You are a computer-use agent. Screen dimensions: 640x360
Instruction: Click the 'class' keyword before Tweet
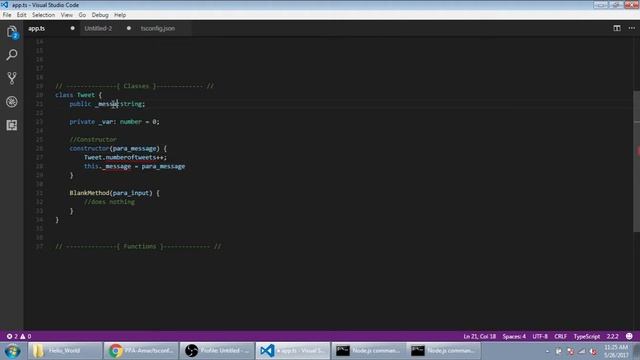pos(64,95)
